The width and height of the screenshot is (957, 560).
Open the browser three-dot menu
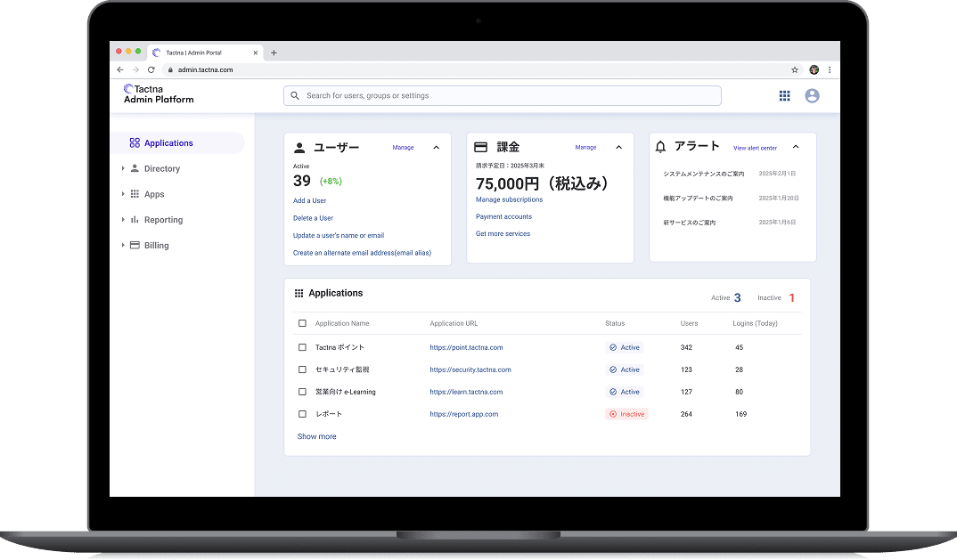click(830, 69)
